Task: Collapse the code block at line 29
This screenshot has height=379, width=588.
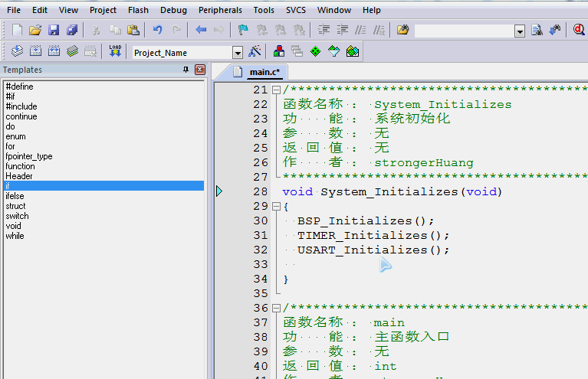Action: point(276,207)
